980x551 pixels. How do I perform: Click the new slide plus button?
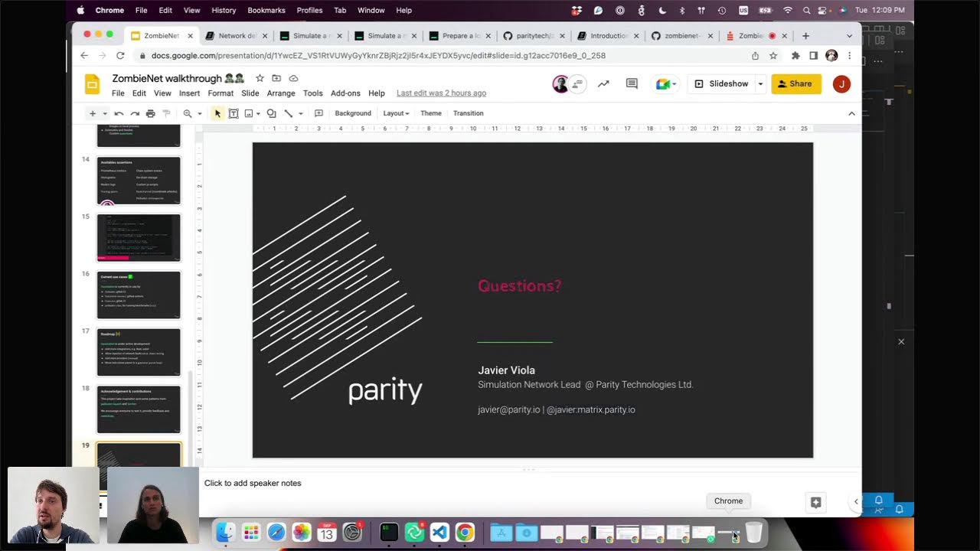(x=93, y=113)
